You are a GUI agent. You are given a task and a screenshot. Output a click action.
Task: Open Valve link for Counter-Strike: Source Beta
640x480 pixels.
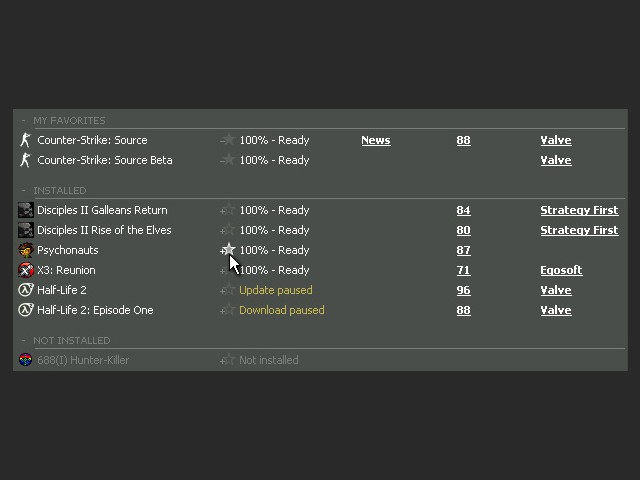[x=556, y=160]
